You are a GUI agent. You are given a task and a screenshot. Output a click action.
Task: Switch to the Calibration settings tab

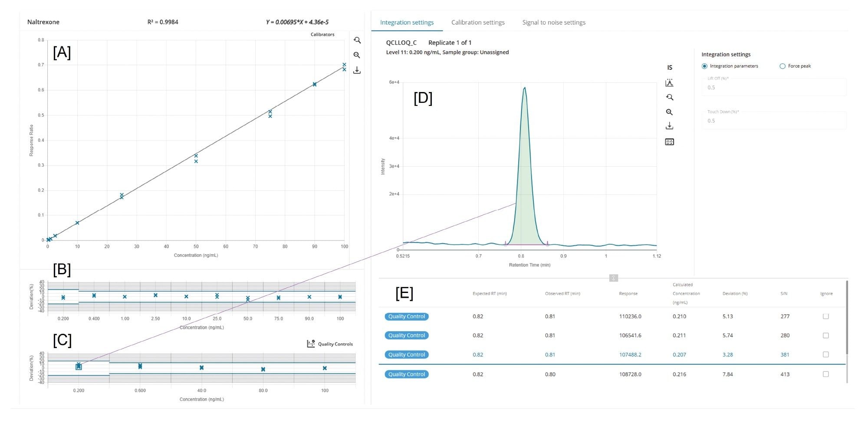click(x=478, y=22)
